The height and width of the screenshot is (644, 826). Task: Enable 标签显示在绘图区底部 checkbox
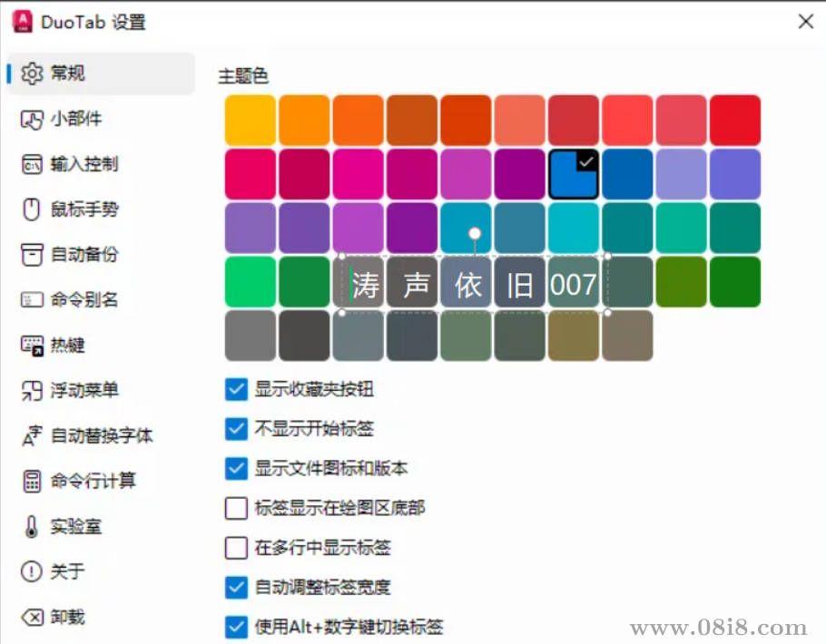point(236,508)
